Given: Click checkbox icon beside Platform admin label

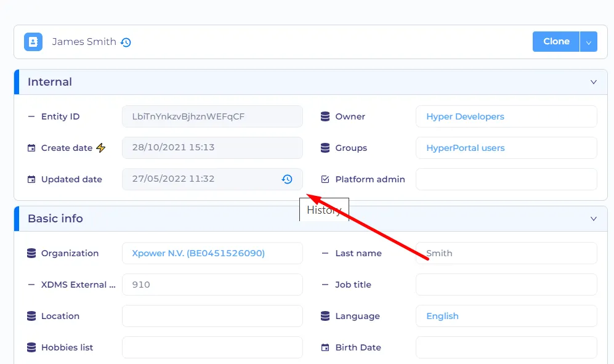Looking at the screenshot, I should point(325,179).
